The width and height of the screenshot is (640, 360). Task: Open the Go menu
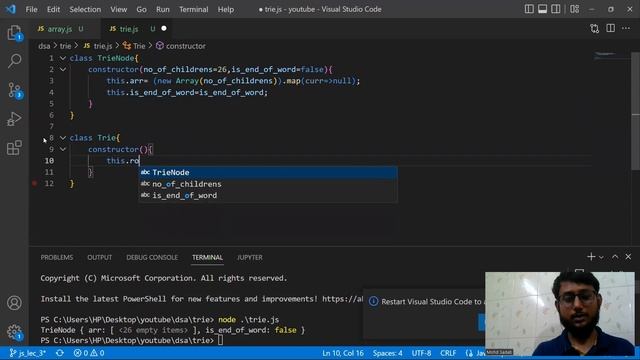point(141,9)
